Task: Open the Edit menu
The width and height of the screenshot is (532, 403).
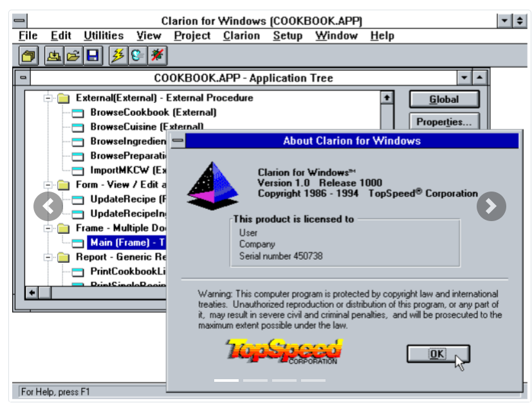Action: click(x=60, y=35)
